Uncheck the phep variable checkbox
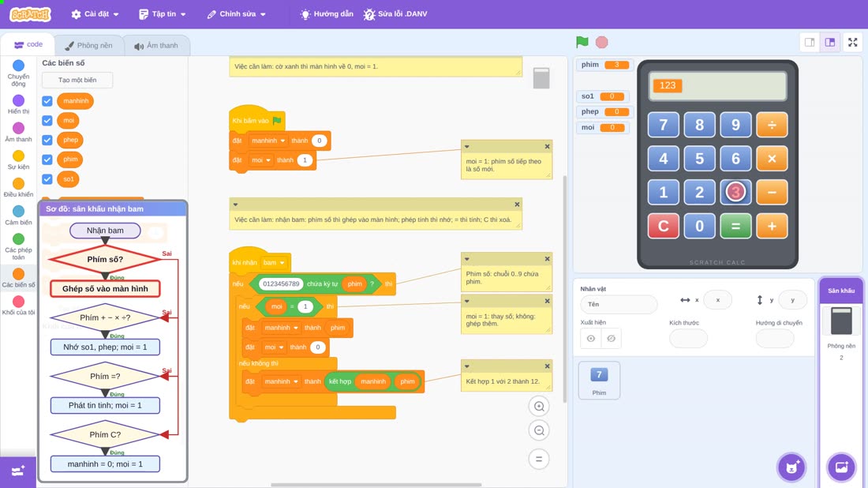 tap(47, 140)
